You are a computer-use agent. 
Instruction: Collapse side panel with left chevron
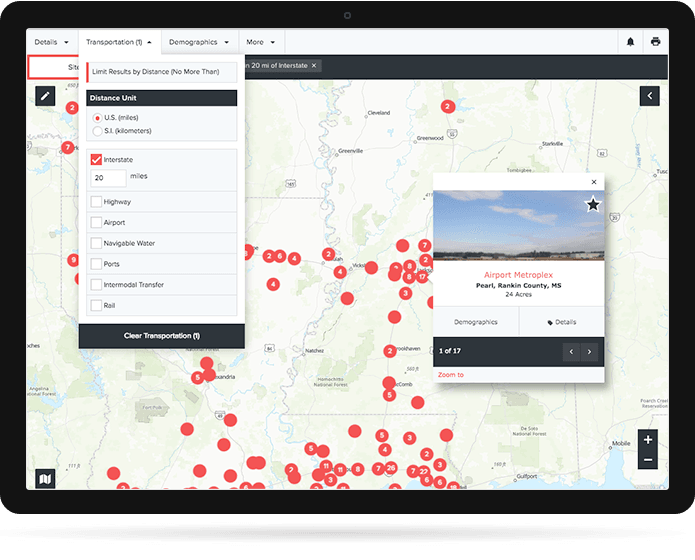tap(649, 96)
